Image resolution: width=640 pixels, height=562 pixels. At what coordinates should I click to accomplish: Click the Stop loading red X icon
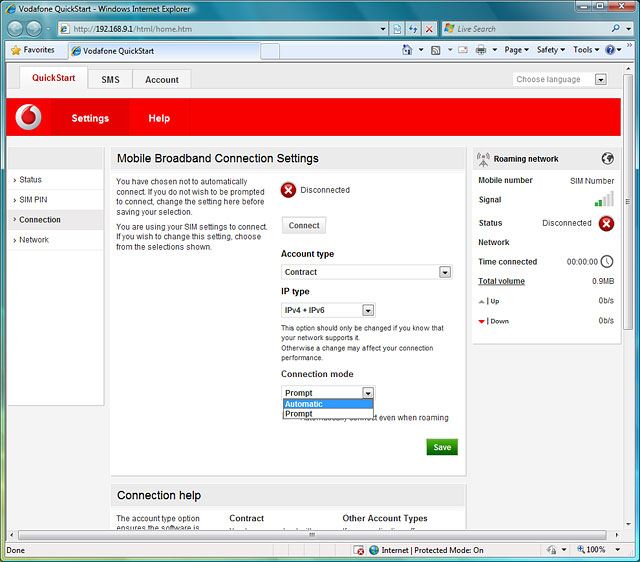[x=429, y=29]
